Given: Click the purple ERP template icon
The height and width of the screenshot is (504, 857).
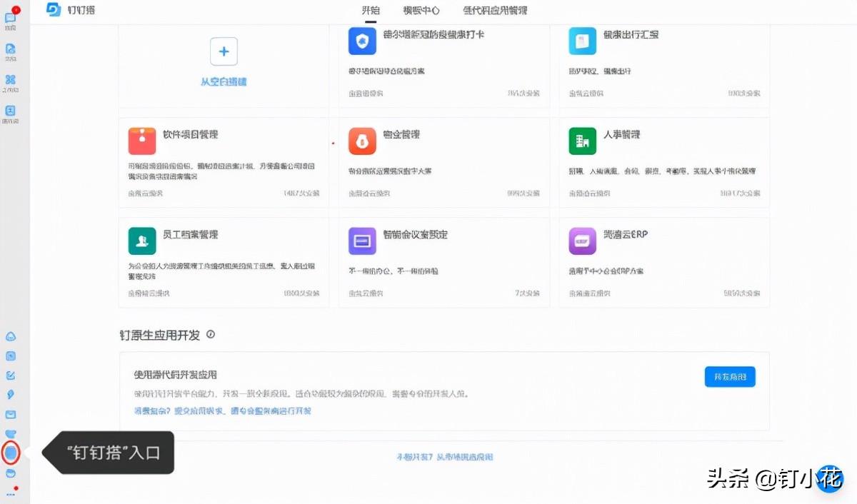Looking at the screenshot, I should coord(582,241).
